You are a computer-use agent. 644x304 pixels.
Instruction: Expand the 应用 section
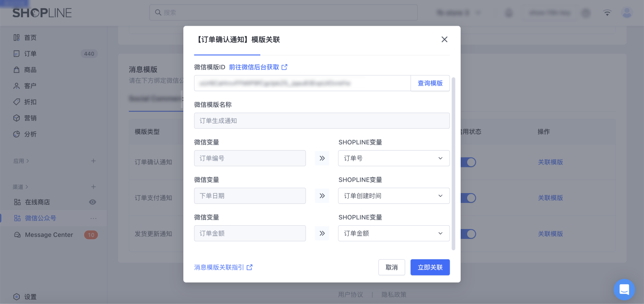click(21, 161)
